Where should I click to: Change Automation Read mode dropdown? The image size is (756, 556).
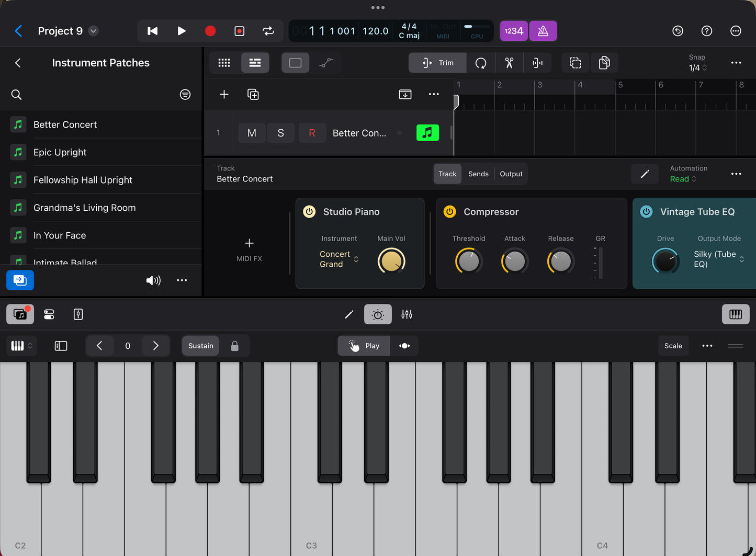(x=683, y=179)
